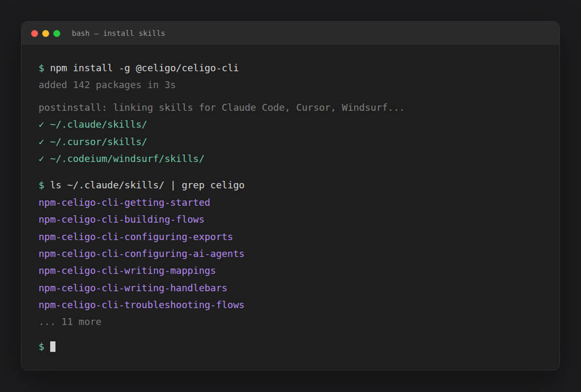581x392 pixels.
Task: Click the green maximize window dot
Action: 57,34
